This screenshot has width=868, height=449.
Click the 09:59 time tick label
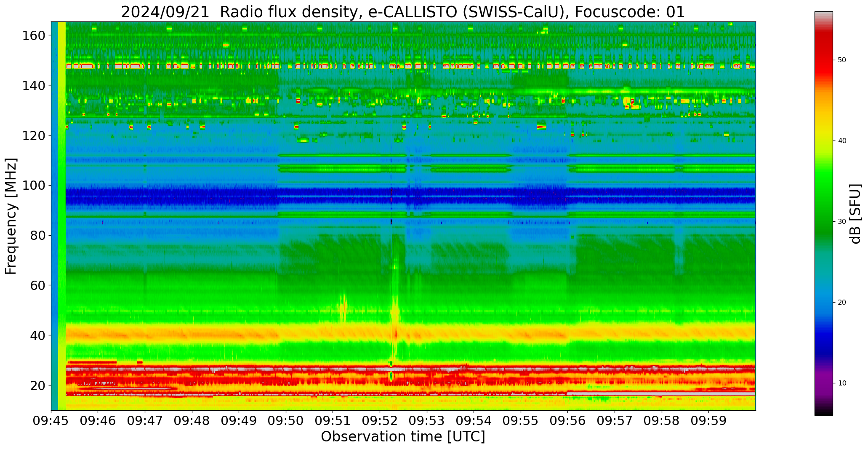708,420
